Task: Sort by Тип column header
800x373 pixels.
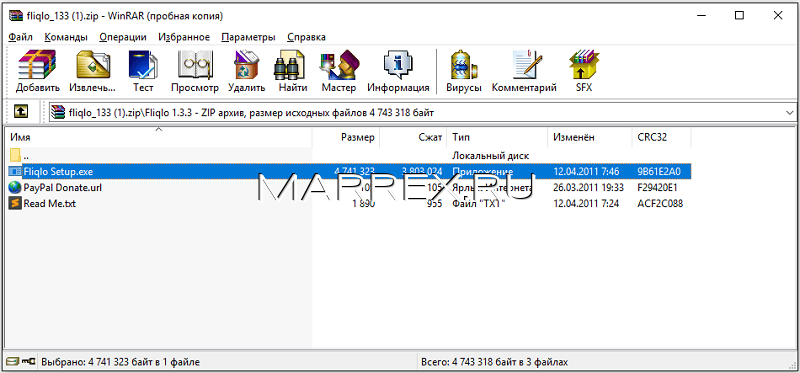Action: (497, 137)
